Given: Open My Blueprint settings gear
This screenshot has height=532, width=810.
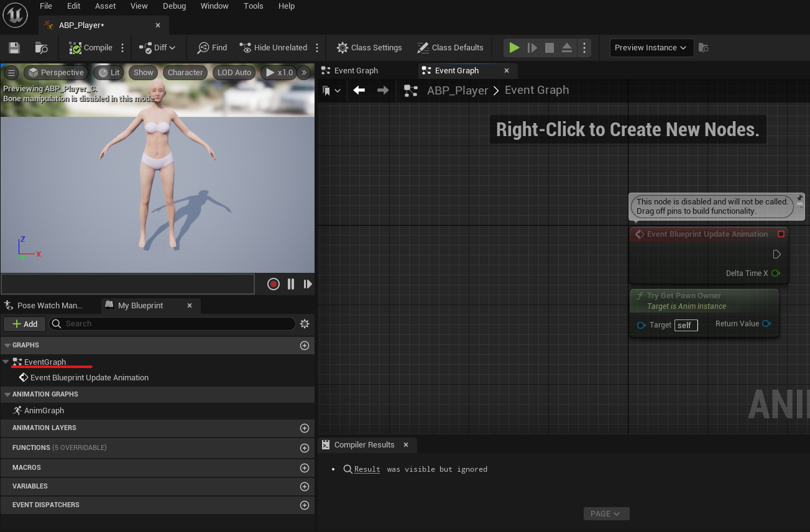Looking at the screenshot, I should 305,324.
